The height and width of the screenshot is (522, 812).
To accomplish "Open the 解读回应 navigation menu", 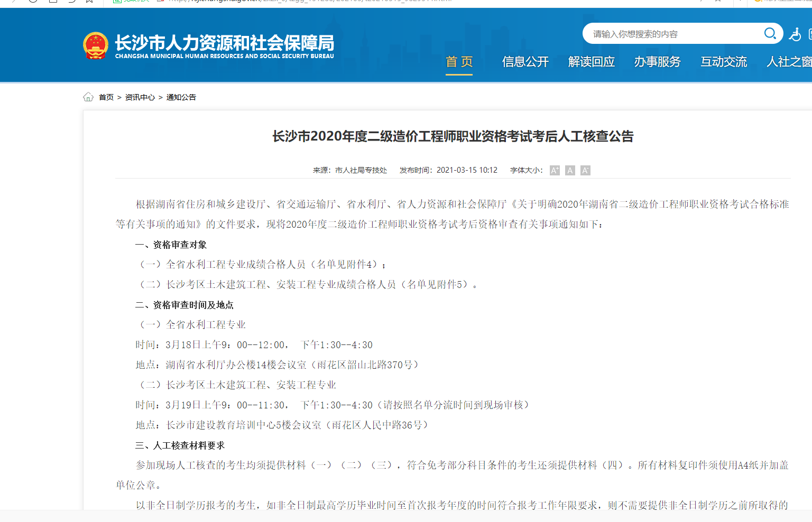I will click(591, 62).
